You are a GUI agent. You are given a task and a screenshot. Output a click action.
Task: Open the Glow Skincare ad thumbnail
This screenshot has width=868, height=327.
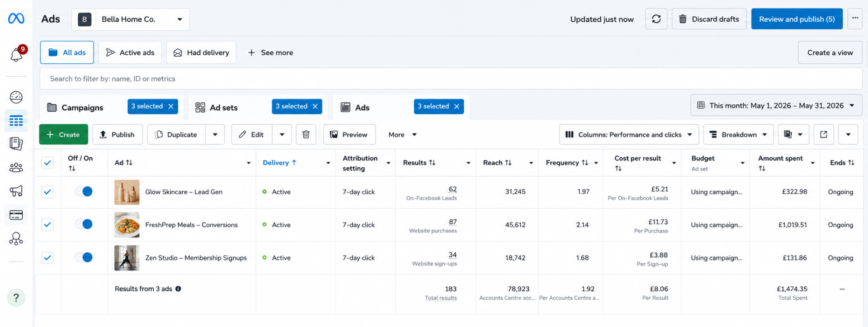pyautogui.click(x=127, y=192)
